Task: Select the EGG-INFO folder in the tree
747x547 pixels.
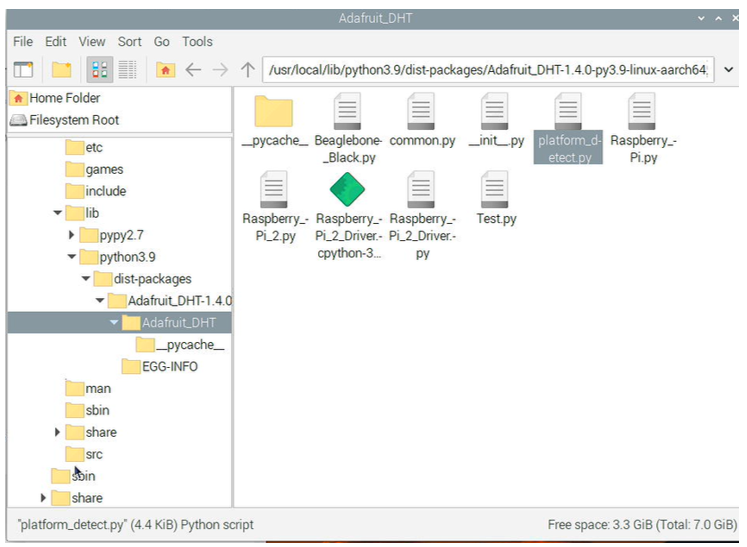Action: (160, 366)
